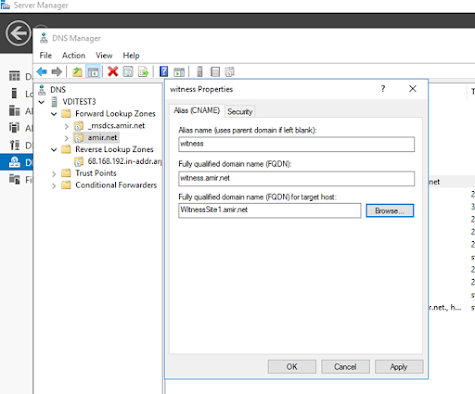Click the Server Manager circular back arrow button
Viewport: 475px width, 394px height.
click(18, 33)
